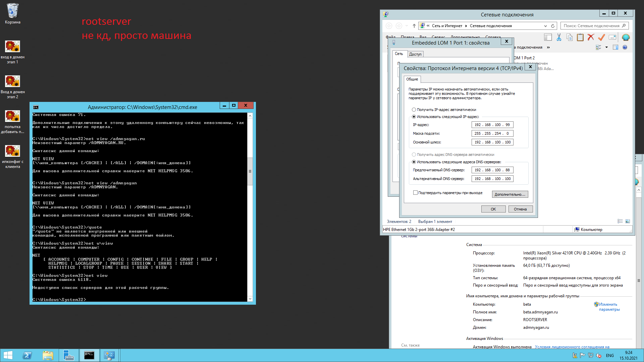The height and width of the screenshot is (362, 644).
Task: Select the Общие tab in IPv4 properties
Action: [x=412, y=79]
